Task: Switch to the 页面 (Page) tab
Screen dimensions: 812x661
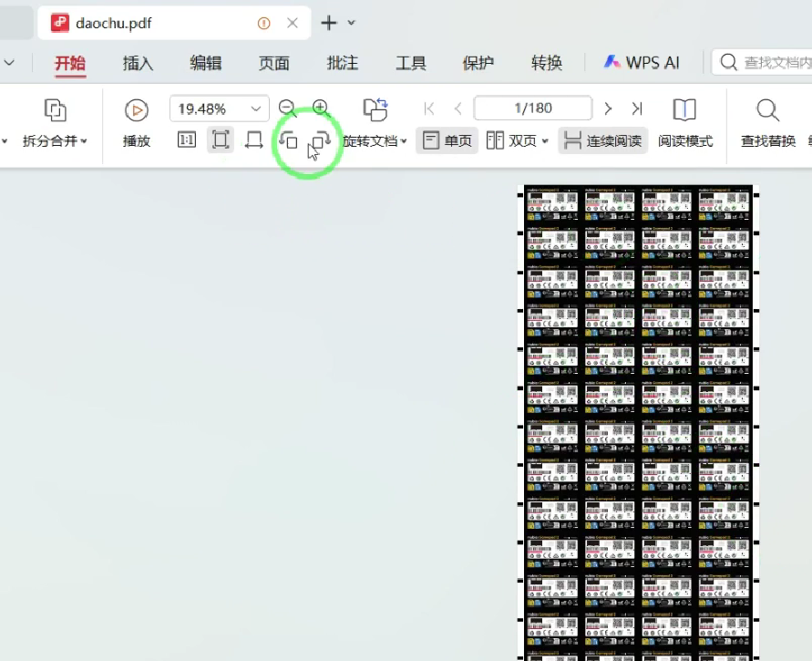Action: click(274, 63)
